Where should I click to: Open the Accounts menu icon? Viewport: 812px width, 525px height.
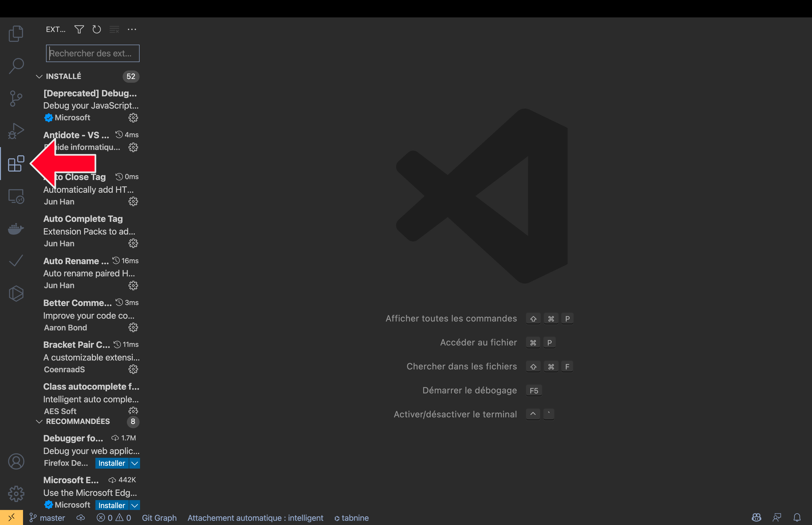click(x=16, y=461)
